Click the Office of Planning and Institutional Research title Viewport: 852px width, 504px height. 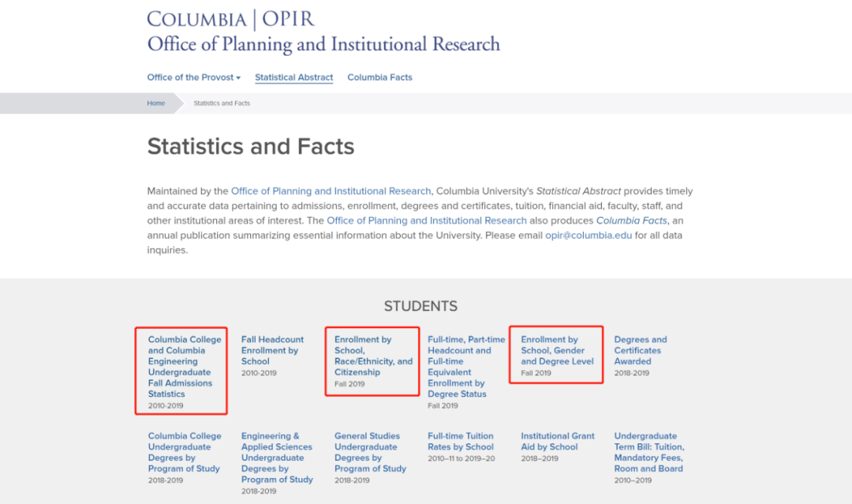pyautogui.click(x=323, y=44)
